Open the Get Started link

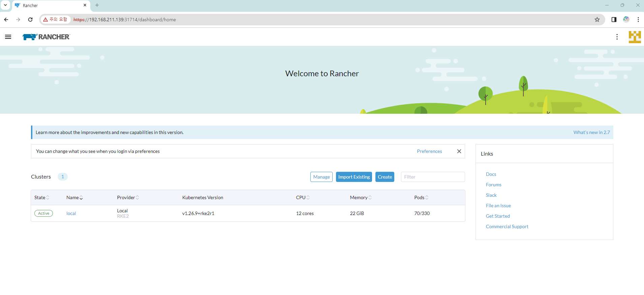(498, 216)
